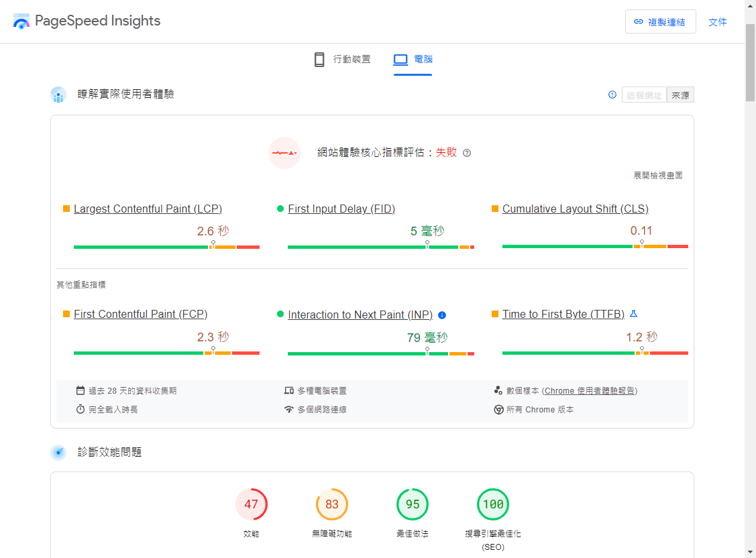Click the PageSpeed Insights logo icon

click(21, 21)
